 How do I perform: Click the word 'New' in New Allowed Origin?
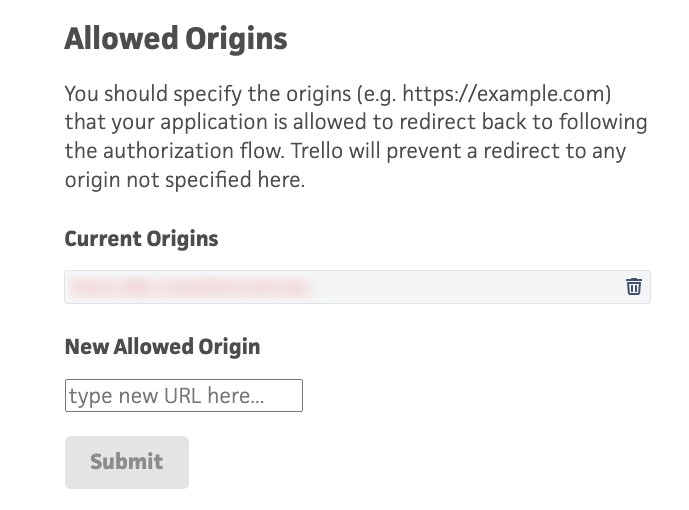(x=86, y=347)
